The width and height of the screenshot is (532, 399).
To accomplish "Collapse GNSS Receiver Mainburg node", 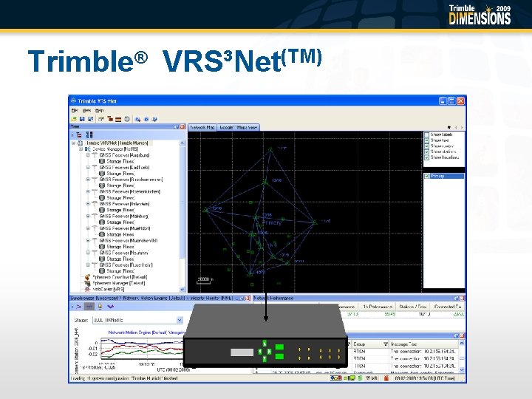I will [88, 216].
